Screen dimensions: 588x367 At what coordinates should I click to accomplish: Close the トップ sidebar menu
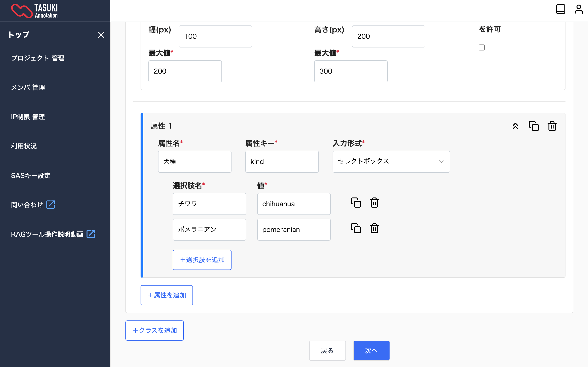(x=101, y=35)
